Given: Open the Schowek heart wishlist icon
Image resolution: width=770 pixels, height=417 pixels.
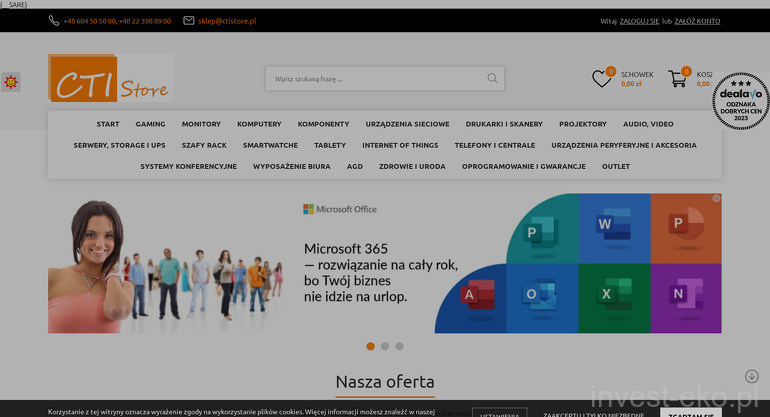Looking at the screenshot, I should click(601, 79).
